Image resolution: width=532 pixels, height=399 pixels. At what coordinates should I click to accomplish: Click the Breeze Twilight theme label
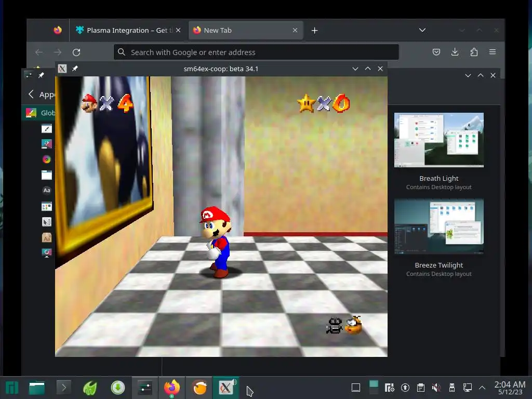tap(438, 265)
